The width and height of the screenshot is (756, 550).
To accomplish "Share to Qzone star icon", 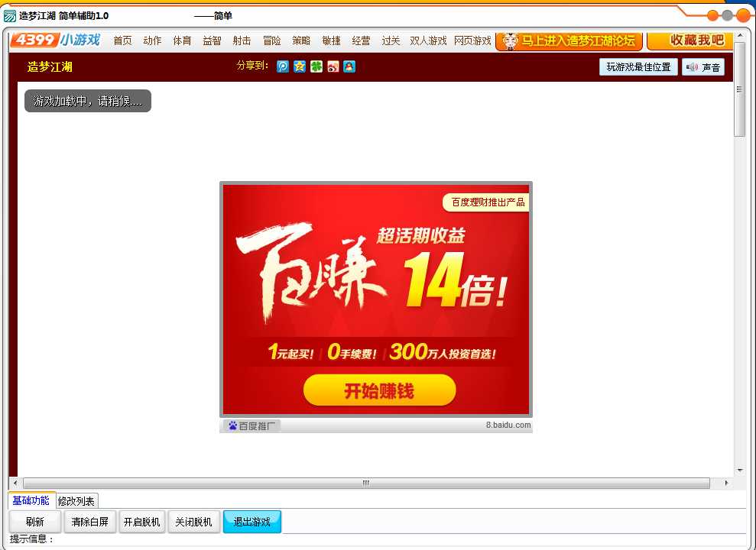I will click(300, 66).
